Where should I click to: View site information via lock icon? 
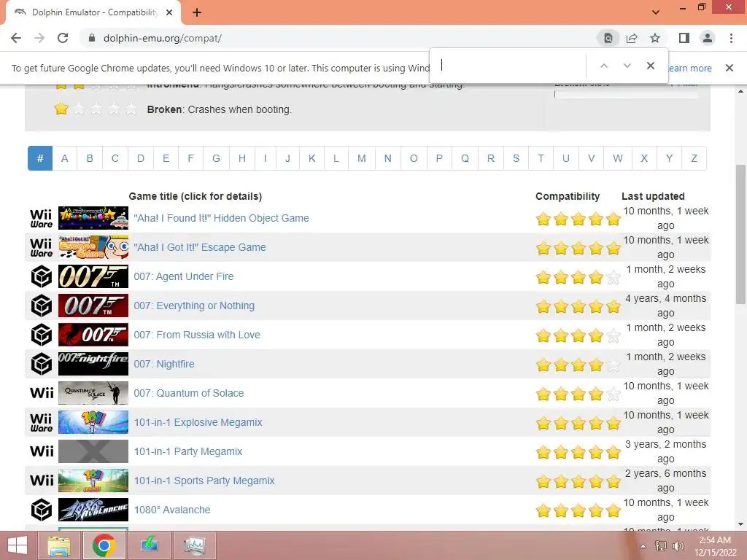click(92, 38)
